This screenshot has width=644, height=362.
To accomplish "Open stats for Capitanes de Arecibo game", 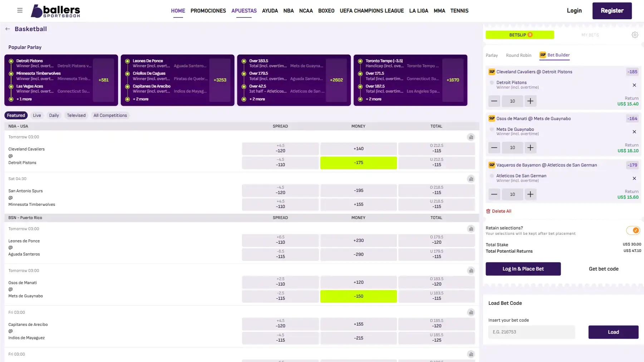I will tap(471, 313).
